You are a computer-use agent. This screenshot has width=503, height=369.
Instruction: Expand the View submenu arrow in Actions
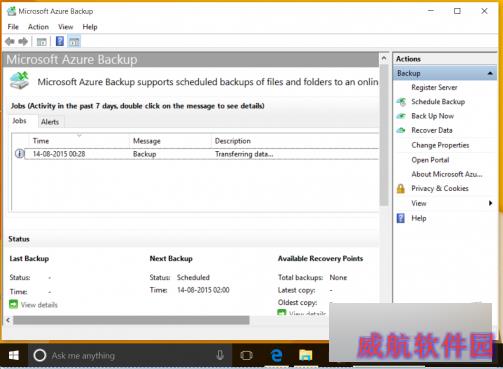(x=490, y=203)
